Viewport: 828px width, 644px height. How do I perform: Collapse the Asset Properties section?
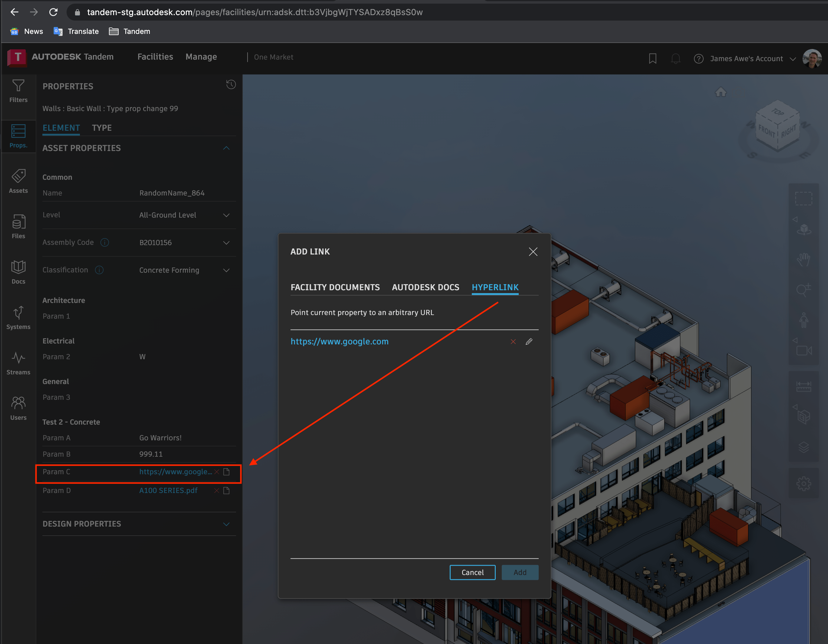pos(226,148)
